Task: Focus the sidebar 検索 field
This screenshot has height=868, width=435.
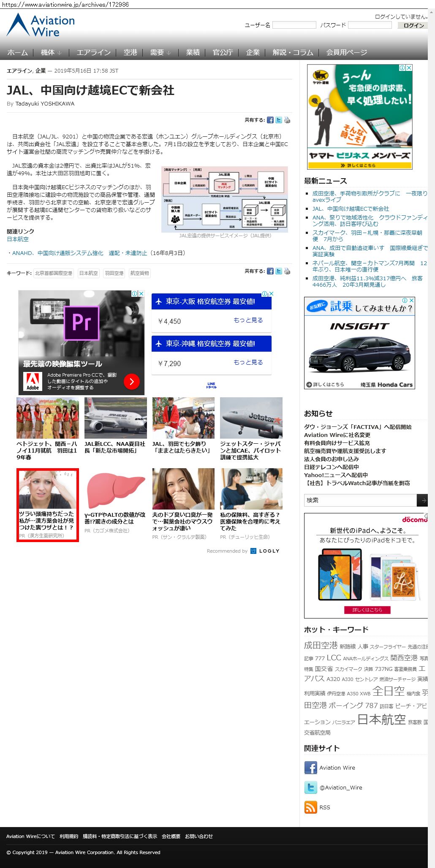Action: click(360, 500)
